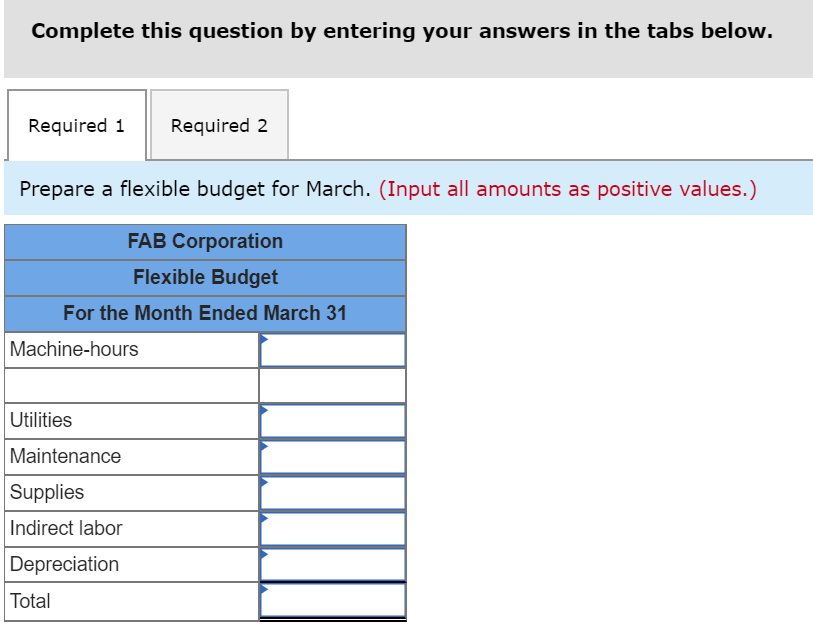
Task: Select the Flexible Budget header row
Action: [x=204, y=277]
